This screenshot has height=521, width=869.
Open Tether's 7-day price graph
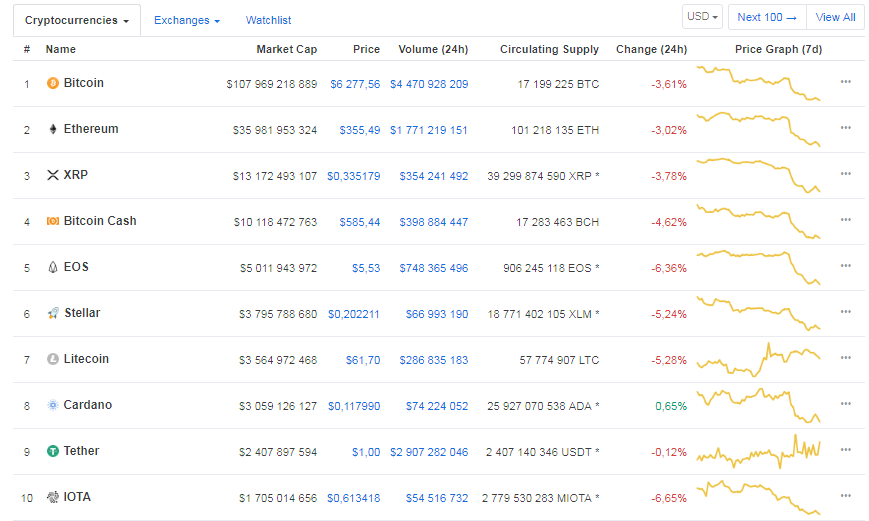pos(760,450)
